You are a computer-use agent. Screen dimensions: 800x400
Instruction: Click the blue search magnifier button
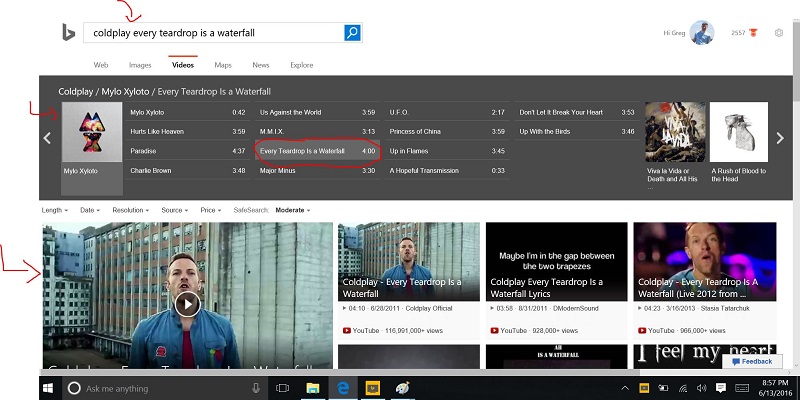352,33
